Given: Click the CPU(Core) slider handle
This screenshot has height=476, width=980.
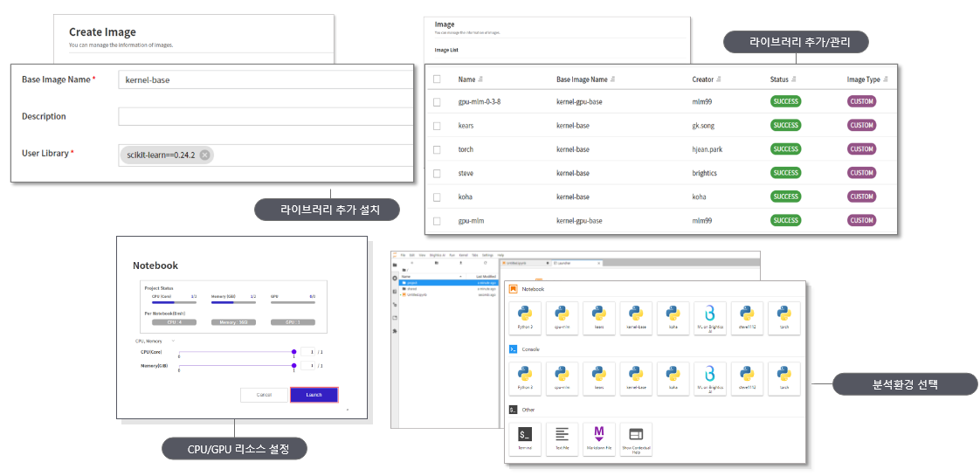Looking at the screenshot, I should pos(294,353).
